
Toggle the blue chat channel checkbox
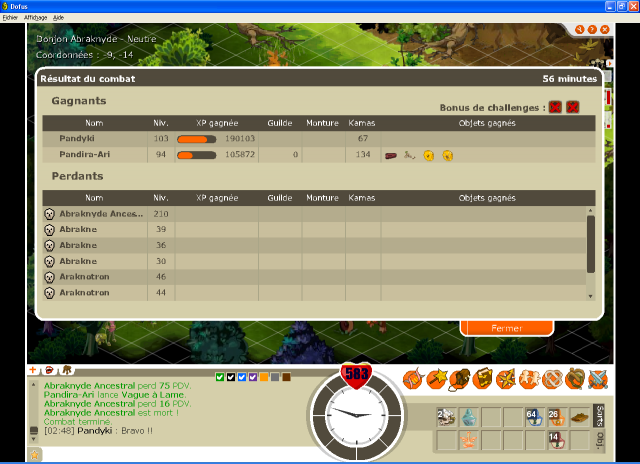[x=242, y=377]
